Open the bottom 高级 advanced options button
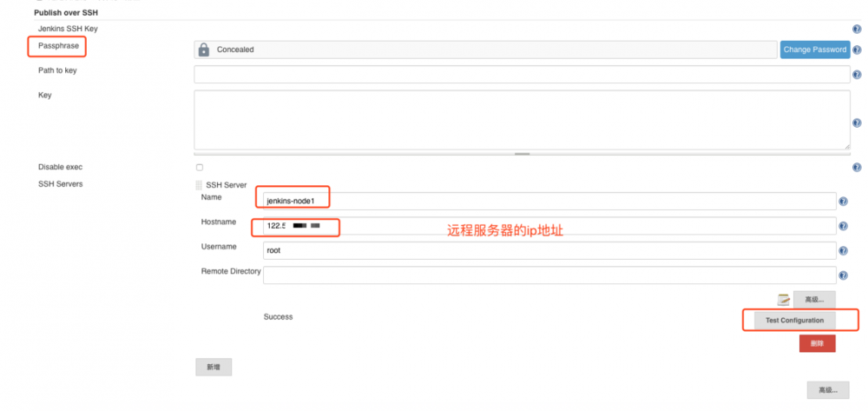 pyautogui.click(x=828, y=390)
